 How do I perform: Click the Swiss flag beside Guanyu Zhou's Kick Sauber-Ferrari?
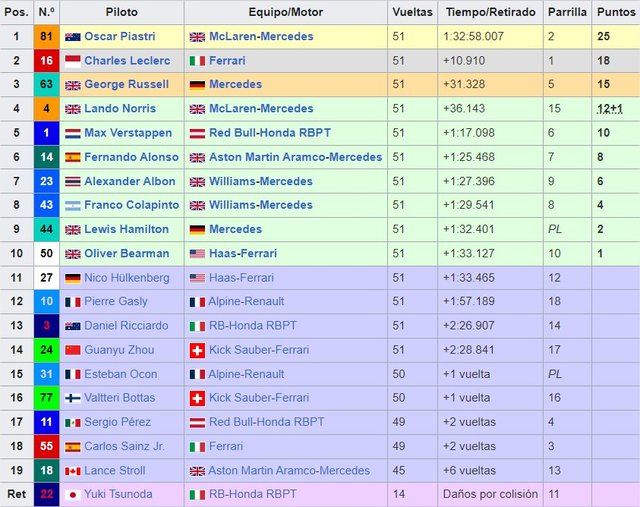(198, 350)
